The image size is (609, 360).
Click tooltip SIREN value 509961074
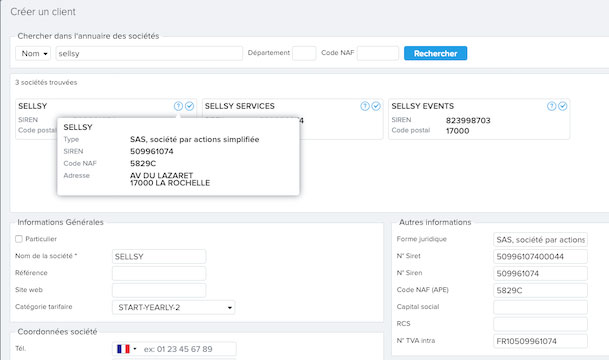pyautogui.click(x=152, y=151)
